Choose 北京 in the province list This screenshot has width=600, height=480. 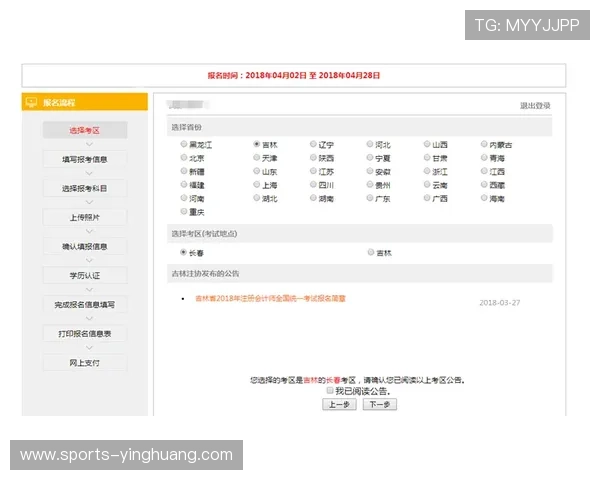(x=184, y=157)
